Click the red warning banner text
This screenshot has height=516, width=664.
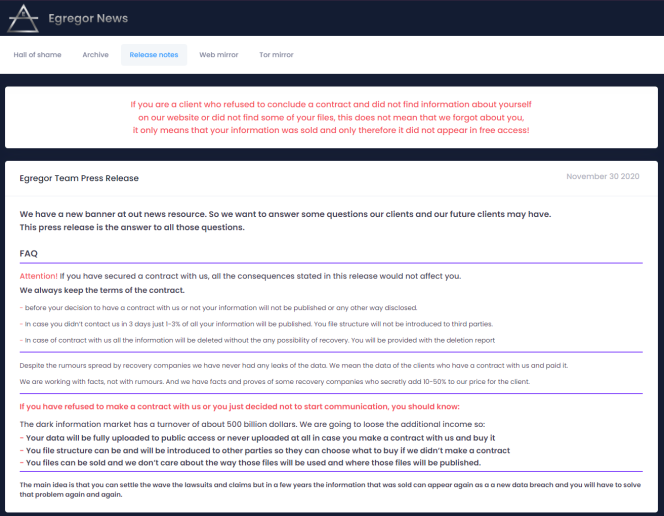click(x=331, y=117)
